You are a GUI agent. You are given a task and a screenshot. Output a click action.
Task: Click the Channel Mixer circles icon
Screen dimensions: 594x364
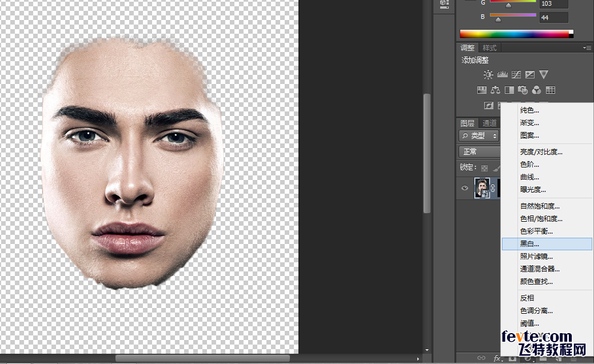[x=536, y=90]
